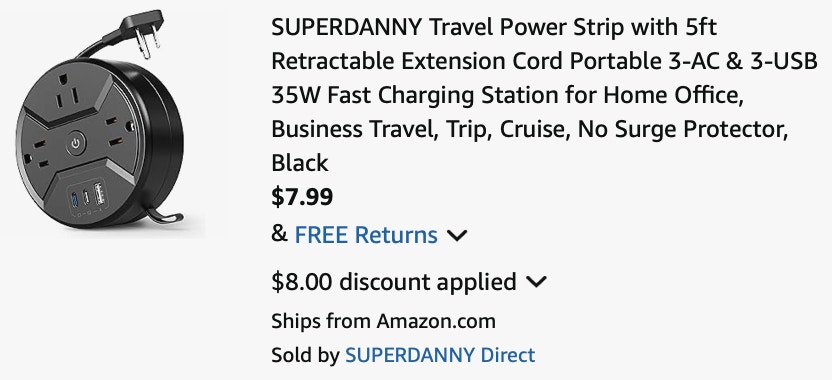Click the word 'Black' in product title
The width and height of the screenshot is (832, 380).
[x=300, y=163]
